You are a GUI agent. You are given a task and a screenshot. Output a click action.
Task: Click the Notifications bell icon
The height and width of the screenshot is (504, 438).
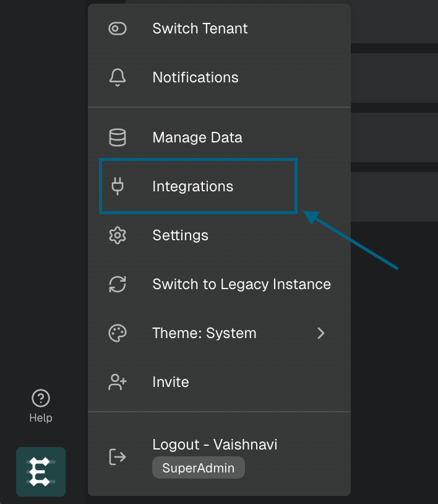coord(118,77)
